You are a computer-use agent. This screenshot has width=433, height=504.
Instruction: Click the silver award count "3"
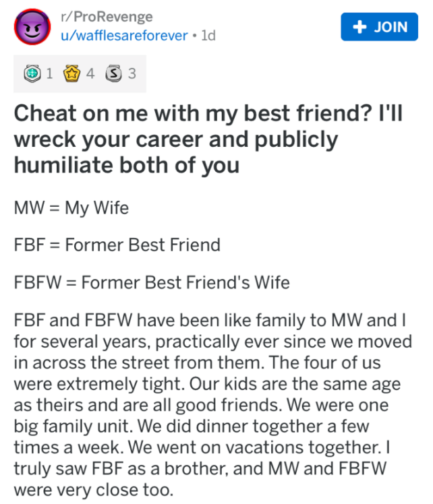(x=132, y=73)
